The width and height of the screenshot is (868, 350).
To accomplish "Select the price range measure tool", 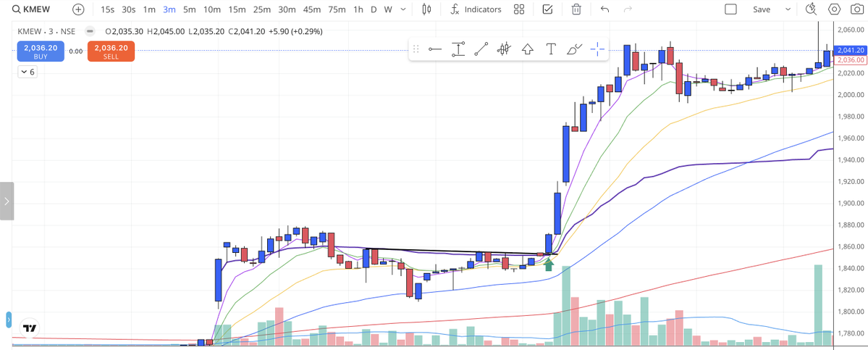I will click(x=458, y=49).
